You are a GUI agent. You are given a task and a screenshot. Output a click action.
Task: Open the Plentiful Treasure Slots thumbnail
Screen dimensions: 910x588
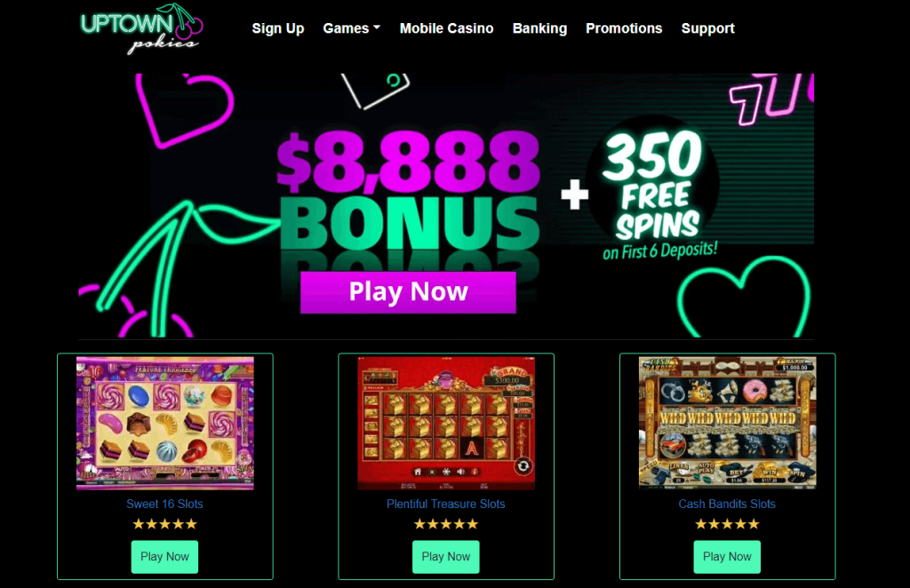point(446,423)
